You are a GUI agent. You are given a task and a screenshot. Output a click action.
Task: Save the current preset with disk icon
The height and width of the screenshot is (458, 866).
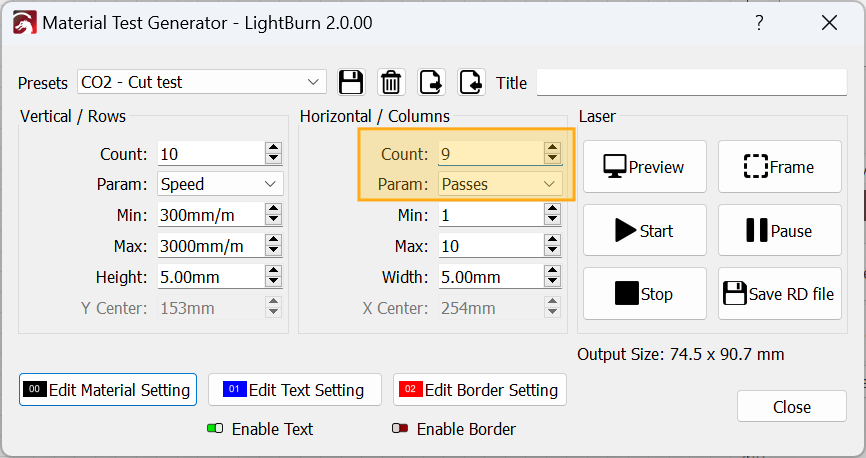[x=351, y=82]
